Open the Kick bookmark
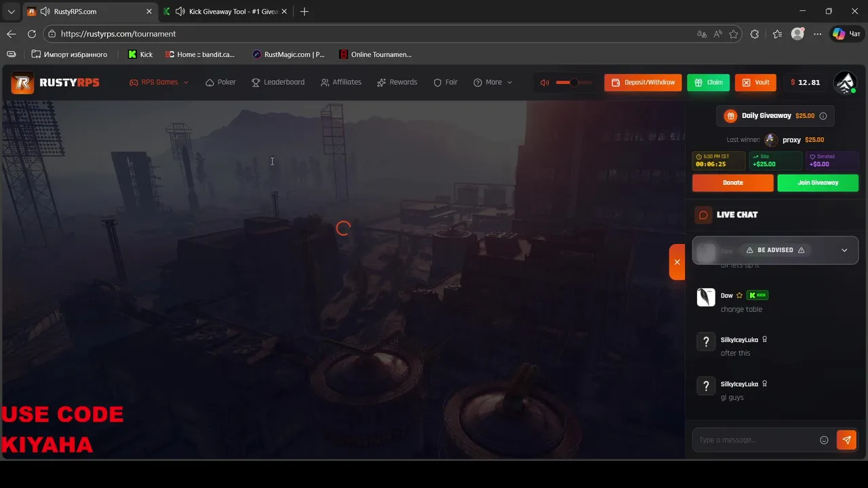 140,54
